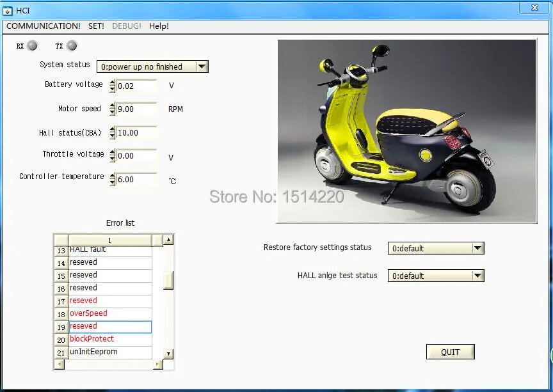The height and width of the screenshot is (392, 553).
Task: Select error row 13 HALL fault
Action: click(110, 251)
